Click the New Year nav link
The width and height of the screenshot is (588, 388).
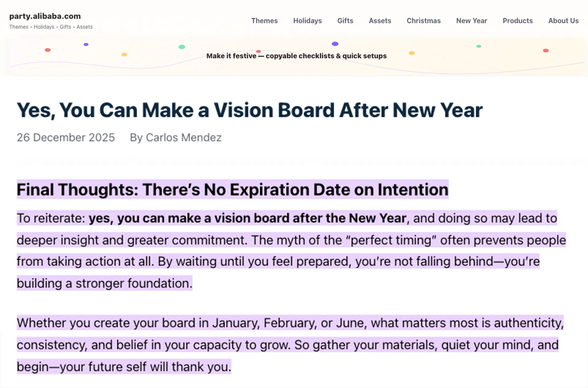471,21
